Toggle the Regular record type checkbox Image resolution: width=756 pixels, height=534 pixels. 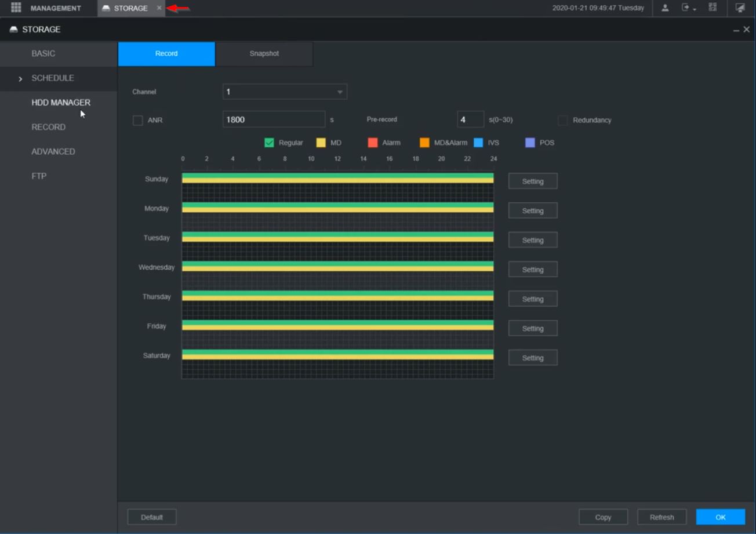(269, 143)
